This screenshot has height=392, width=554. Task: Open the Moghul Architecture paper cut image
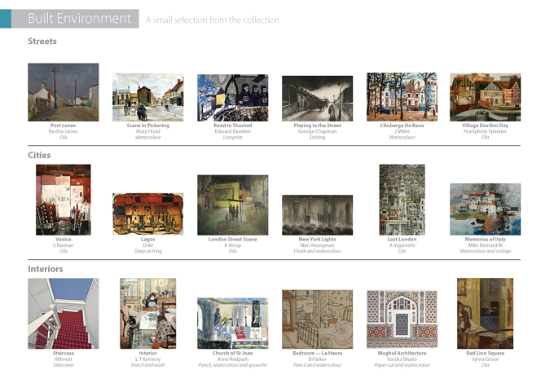(402, 319)
